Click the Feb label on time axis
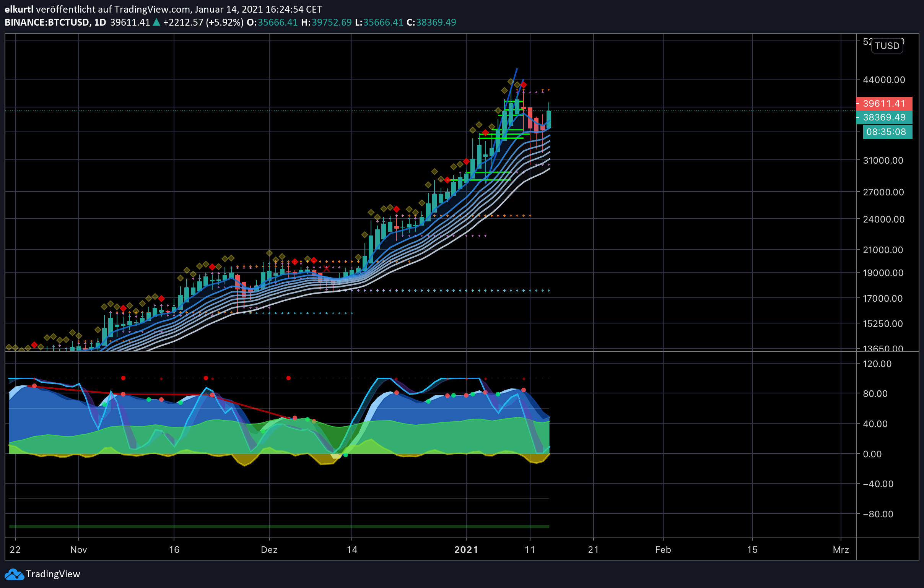This screenshot has width=924, height=588. point(663,550)
